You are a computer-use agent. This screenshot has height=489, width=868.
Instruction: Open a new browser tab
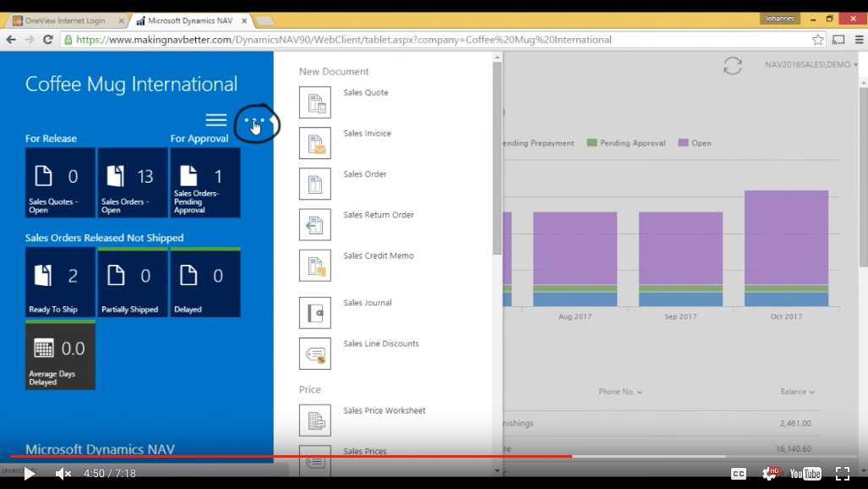[x=264, y=20]
